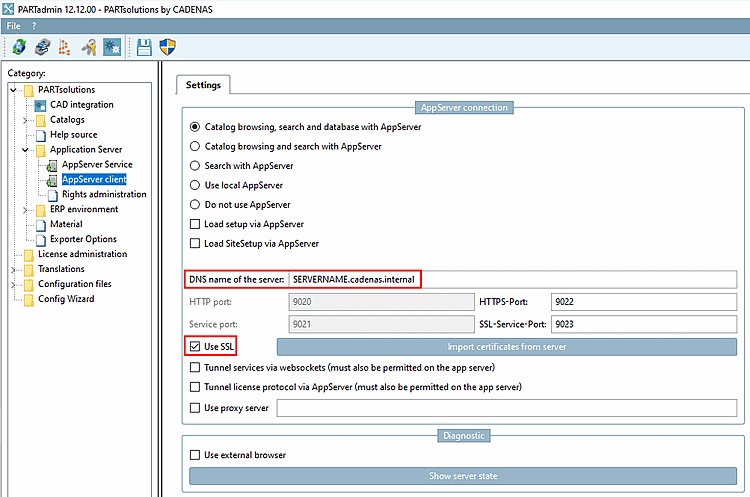Click the Translations folder icon

click(29, 269)
